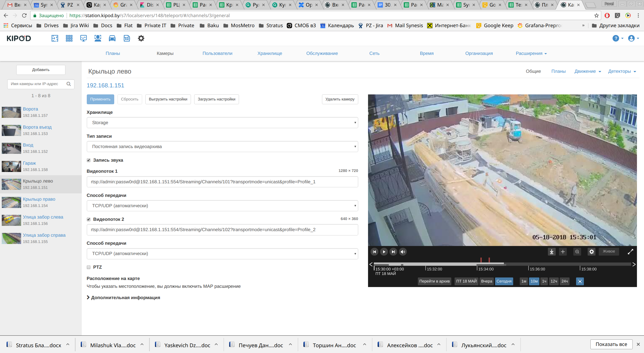Viewport: 644px width, 353px height.
Task: Expand the Расширения menu
Action: pyautogui.click(x=531, y=53)
